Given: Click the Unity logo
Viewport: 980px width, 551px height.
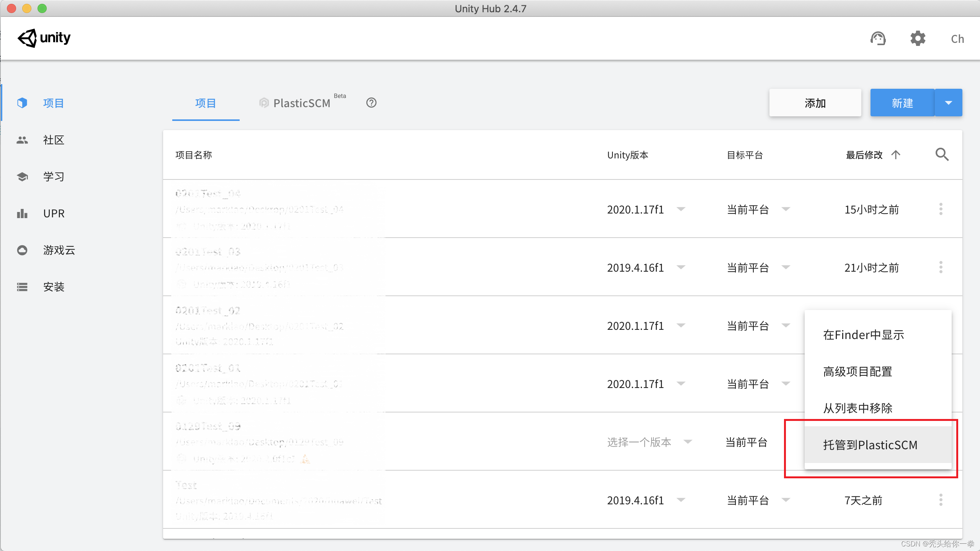Looking at the screenshot, I should [44, 38].
